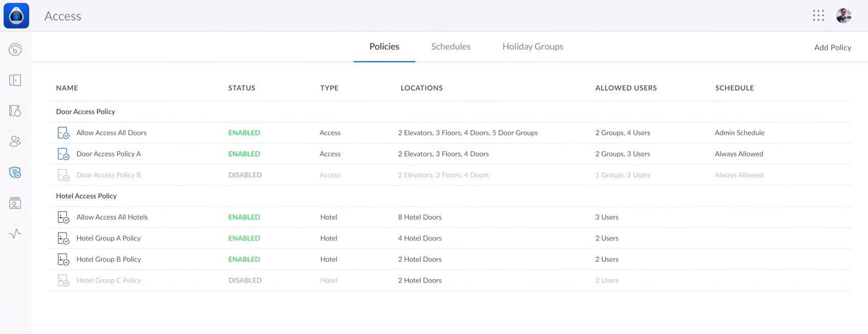Open the visitor ID card sidebar icon
Screen dimensions: 868x334
coord(15,203)
